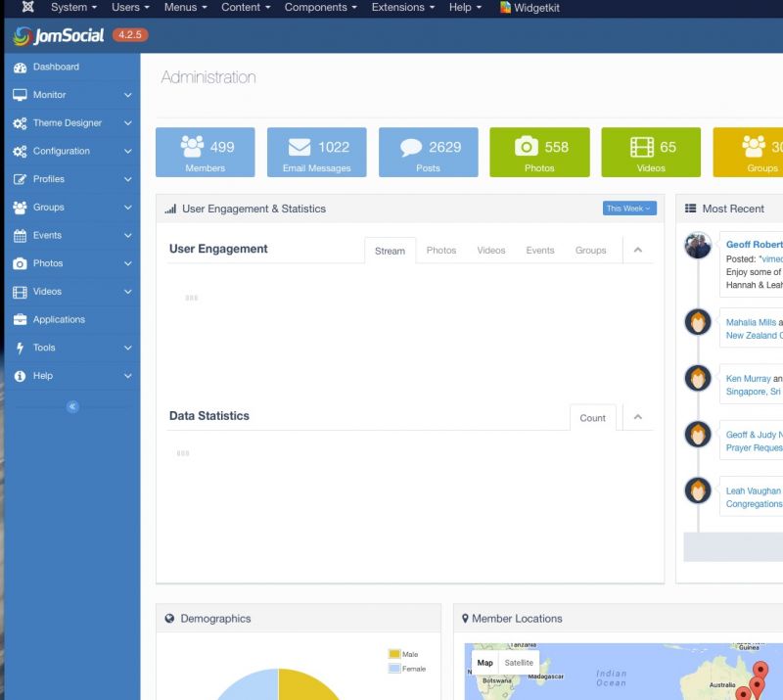This screenshot has width=783, height=700.
Task: Open the Extensions top menu
Action: 402,7
